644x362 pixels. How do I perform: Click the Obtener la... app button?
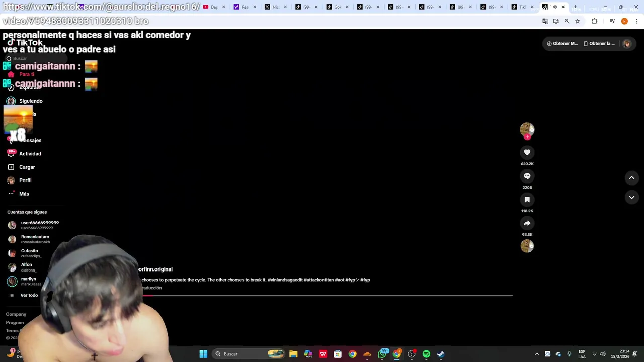(x=599, y=44)
